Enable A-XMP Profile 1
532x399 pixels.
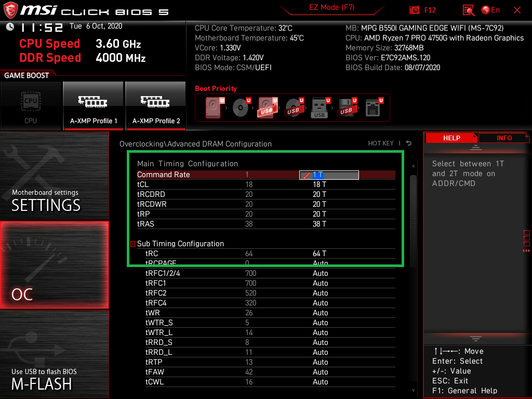pyautogui.click(x=94, y=106)
